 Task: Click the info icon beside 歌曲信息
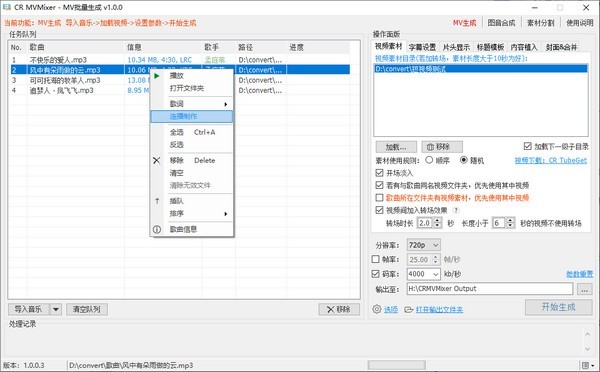tap(157, 229)
